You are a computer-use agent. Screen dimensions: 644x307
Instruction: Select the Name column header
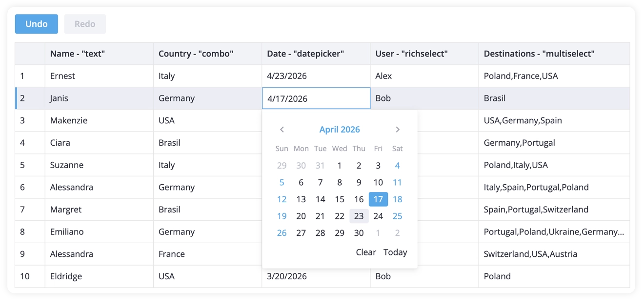tap(98, 54)
